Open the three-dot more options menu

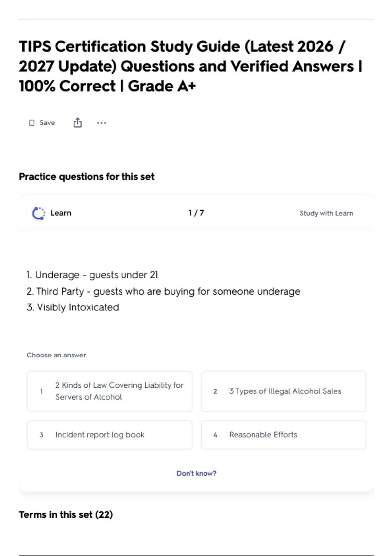pyautogui.click(x=101, y=123)
